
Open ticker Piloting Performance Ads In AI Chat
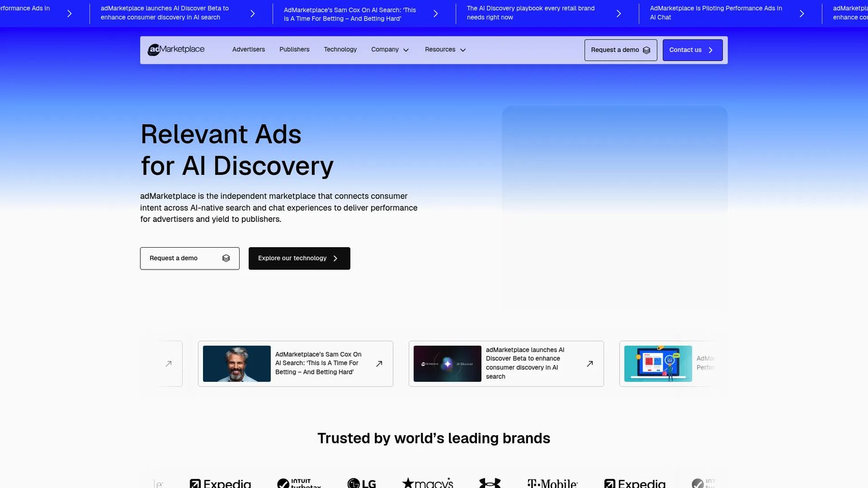[715, 13]
